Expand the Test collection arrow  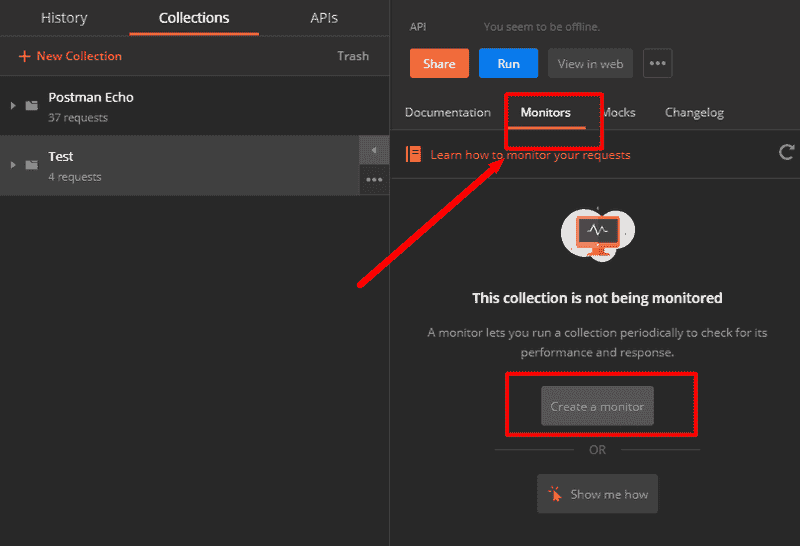(13, 164)
